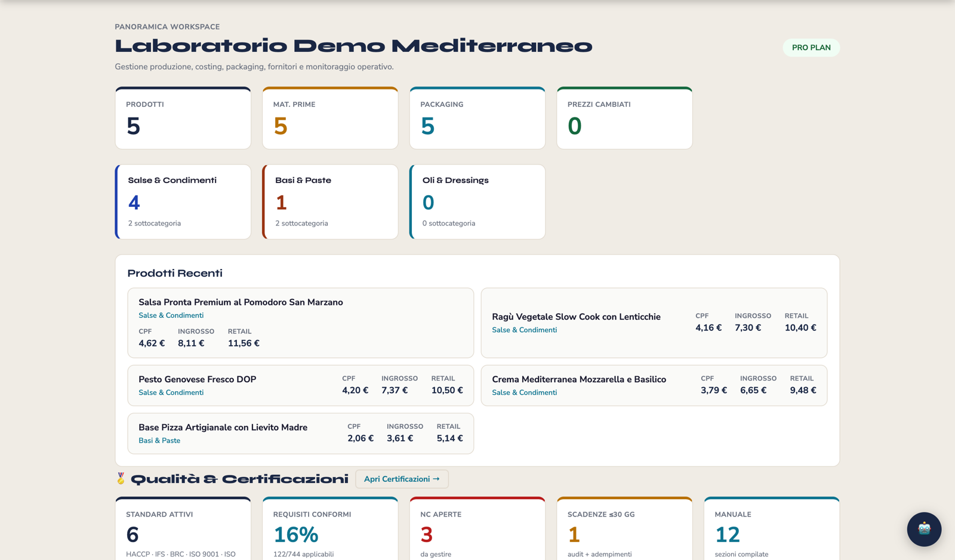This screenshot has height=560, width=955.
Task: Click the retail price 11,56 €
Action: [244, 344]
